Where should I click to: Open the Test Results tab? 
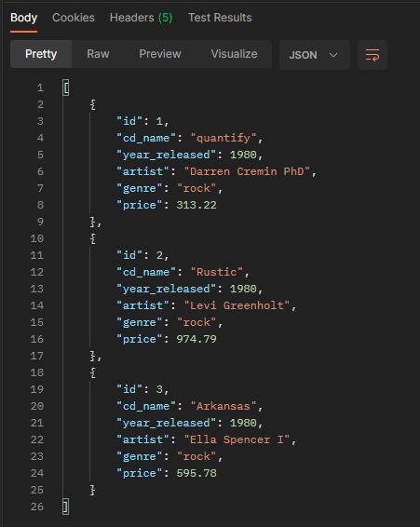(220, 18)
